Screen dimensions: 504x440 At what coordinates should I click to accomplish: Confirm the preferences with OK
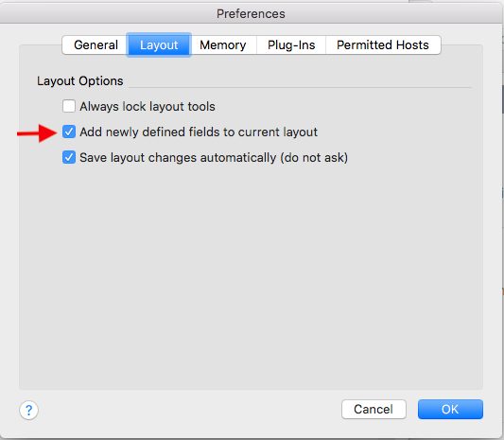pyautogui.click(x=450, y=410)
